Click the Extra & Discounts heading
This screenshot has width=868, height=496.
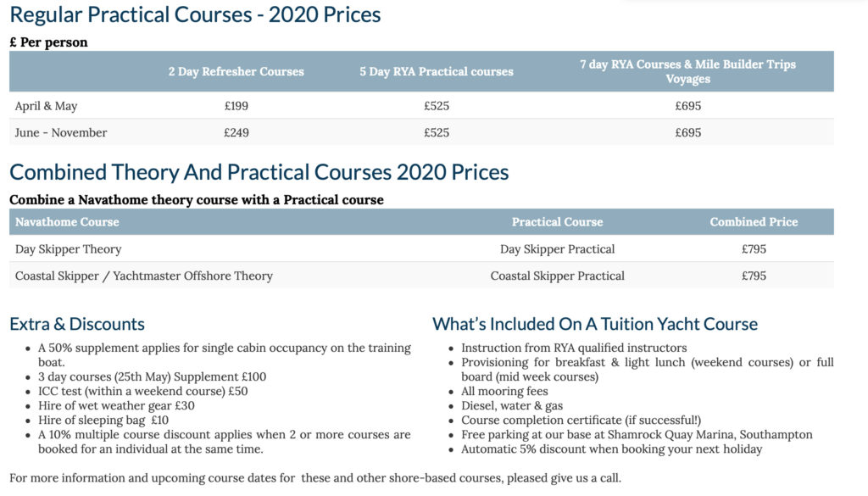click(x=77, y=324)
